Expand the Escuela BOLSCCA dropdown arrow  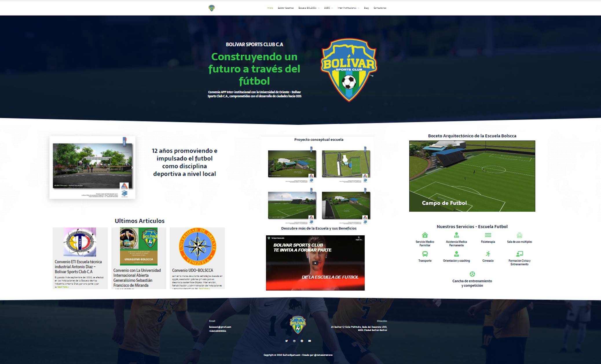tap(318, 8)
